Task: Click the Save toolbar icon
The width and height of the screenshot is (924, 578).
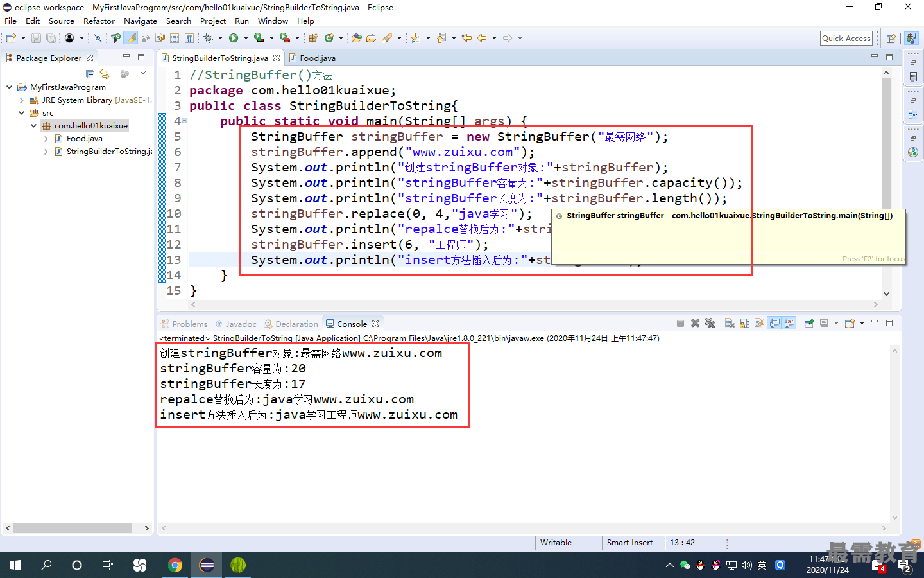Action: coord(36,38)
